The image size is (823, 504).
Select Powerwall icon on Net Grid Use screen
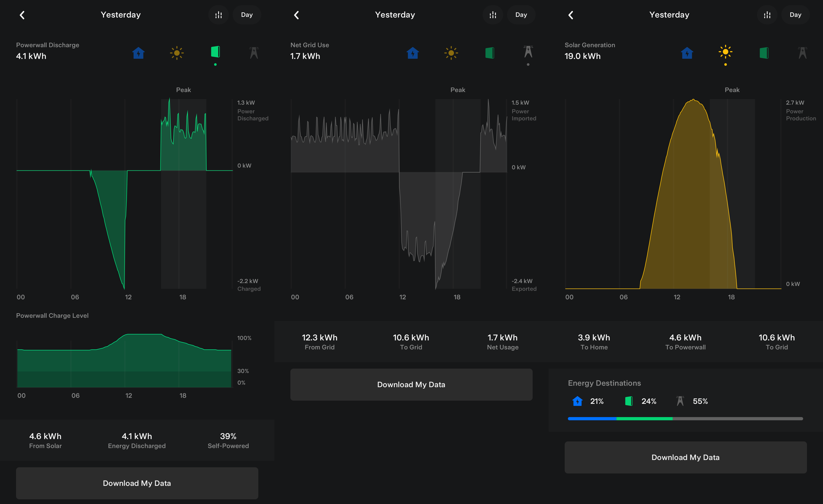[x=490, y=53]
